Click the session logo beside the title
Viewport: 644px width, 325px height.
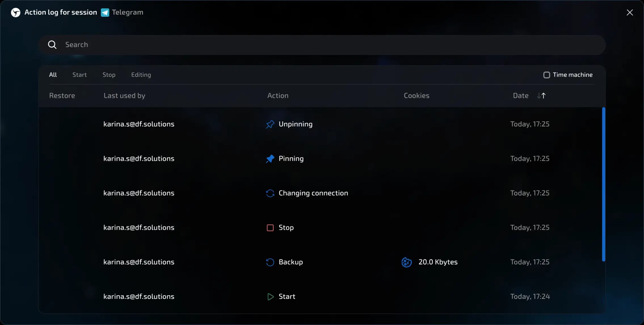(16, 12)
